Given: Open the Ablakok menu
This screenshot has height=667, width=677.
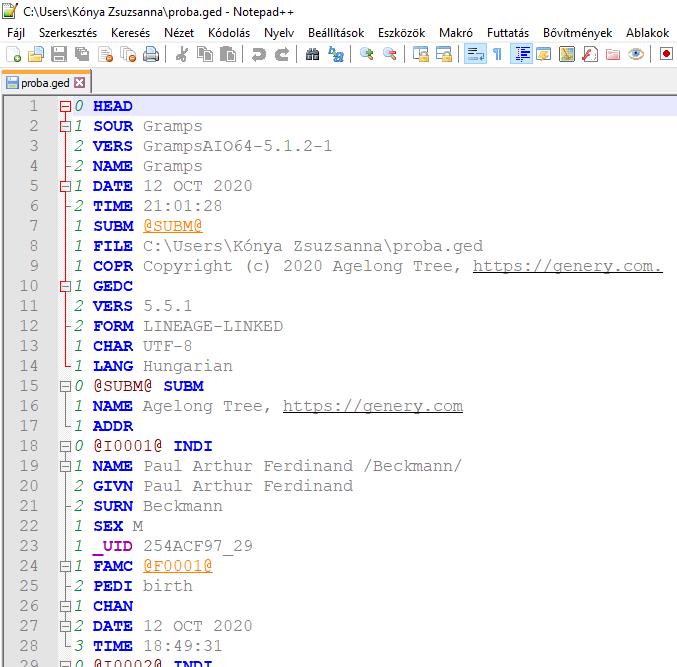Looking at the screenshot, I should point(648,33).
